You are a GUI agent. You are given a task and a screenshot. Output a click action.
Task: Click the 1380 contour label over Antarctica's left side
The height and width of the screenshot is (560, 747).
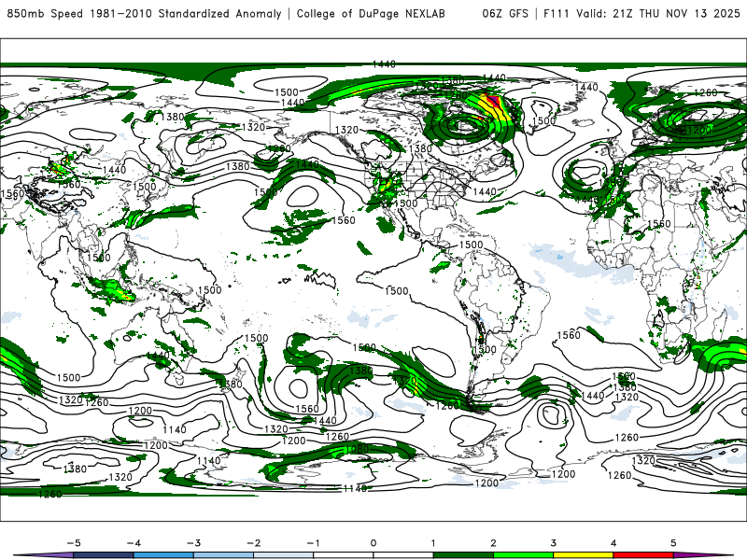pos(75,469)
